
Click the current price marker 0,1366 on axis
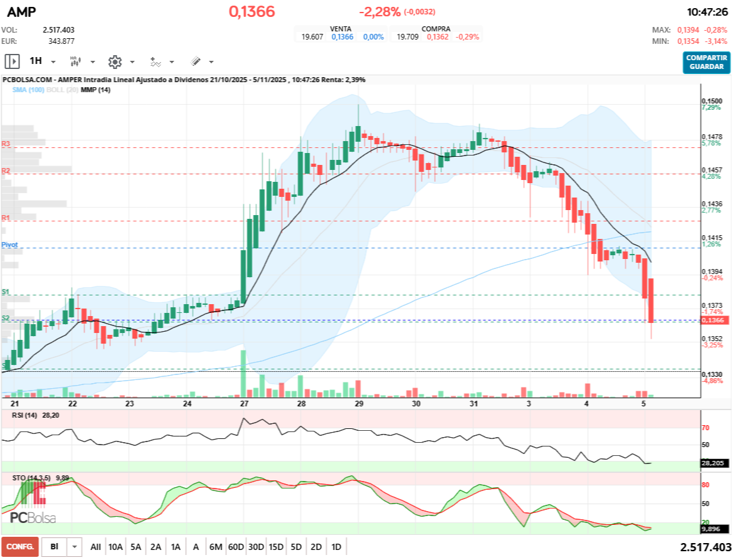(714, 320)
